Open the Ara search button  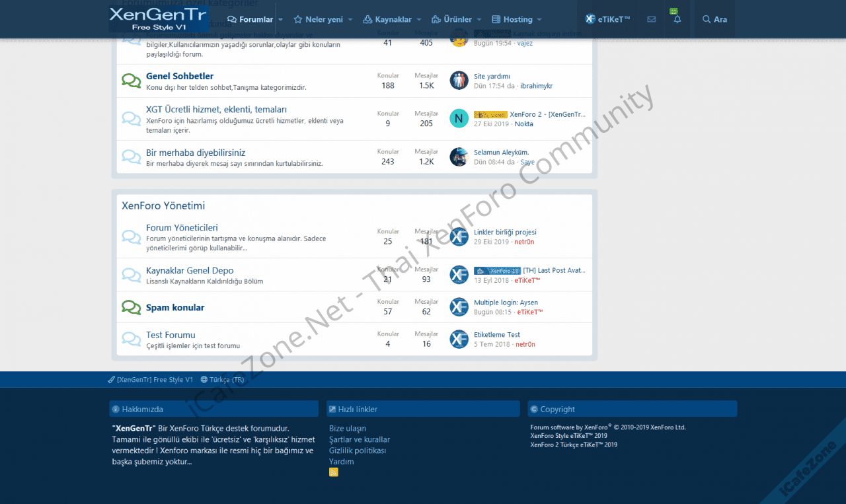pyautogui.click(x=714, y=20)
